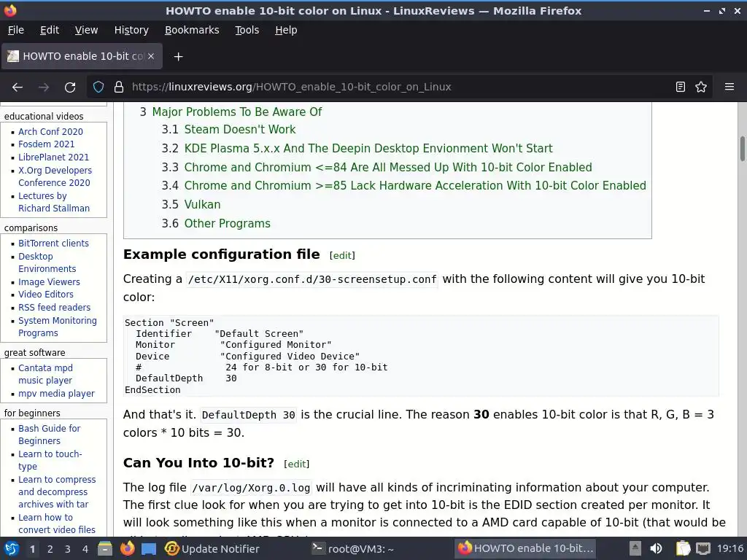Jump to Other Programs section
747x560 pixels.
[x=228, y=224]
